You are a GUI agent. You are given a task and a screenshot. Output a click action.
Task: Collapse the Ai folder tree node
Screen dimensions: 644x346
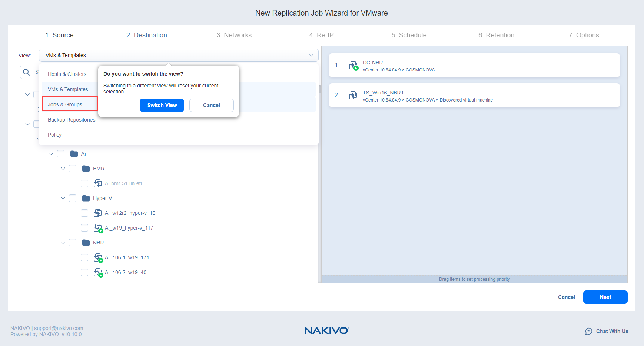pos(51,154)
